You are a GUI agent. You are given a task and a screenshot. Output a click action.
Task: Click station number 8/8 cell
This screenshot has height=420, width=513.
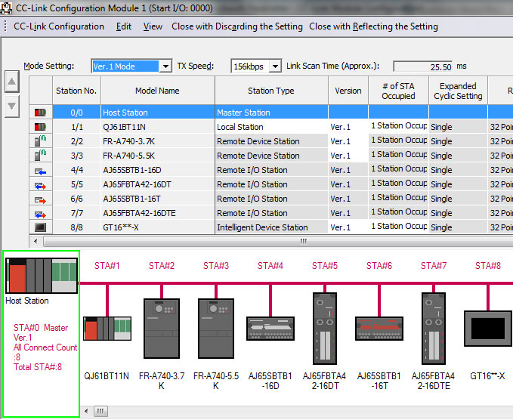coord(76,227)
